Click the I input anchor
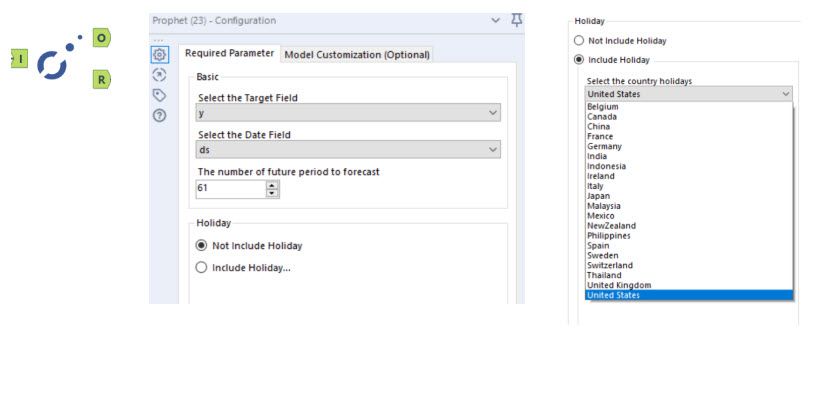This screenshot has height=407, width=819. click(x=20, y=60)
